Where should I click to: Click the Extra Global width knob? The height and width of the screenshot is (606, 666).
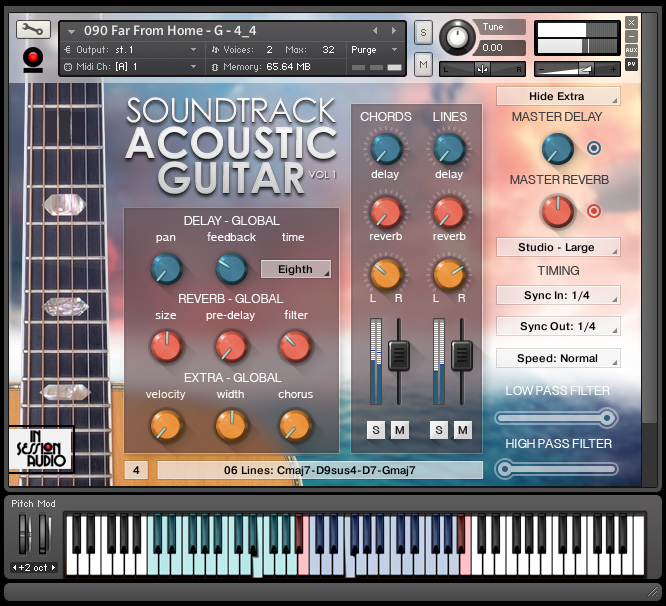pos(231,426)
